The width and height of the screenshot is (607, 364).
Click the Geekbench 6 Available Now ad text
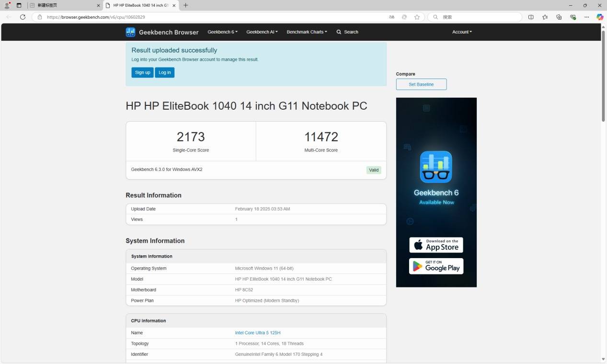tap(436, 196)
